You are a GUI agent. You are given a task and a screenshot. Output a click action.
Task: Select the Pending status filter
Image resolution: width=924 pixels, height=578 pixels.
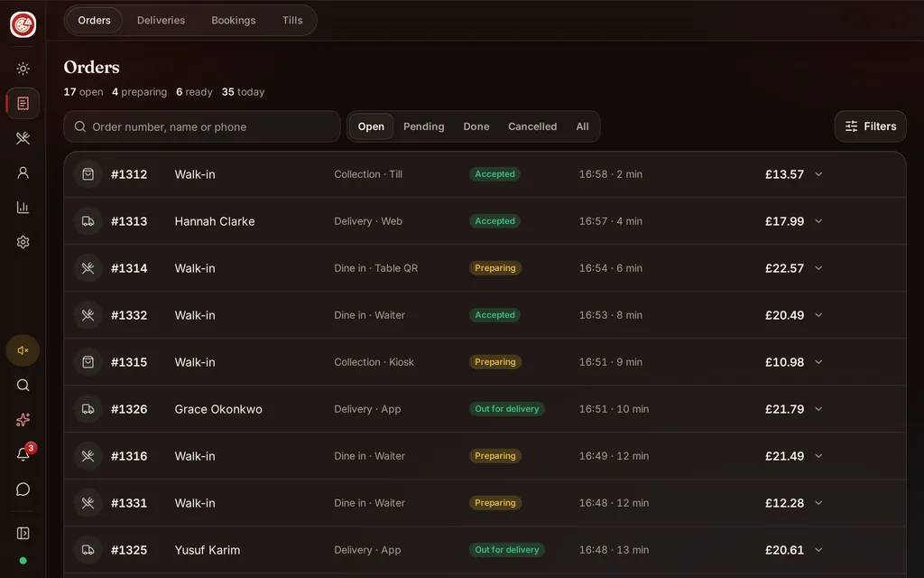[424, 126]
